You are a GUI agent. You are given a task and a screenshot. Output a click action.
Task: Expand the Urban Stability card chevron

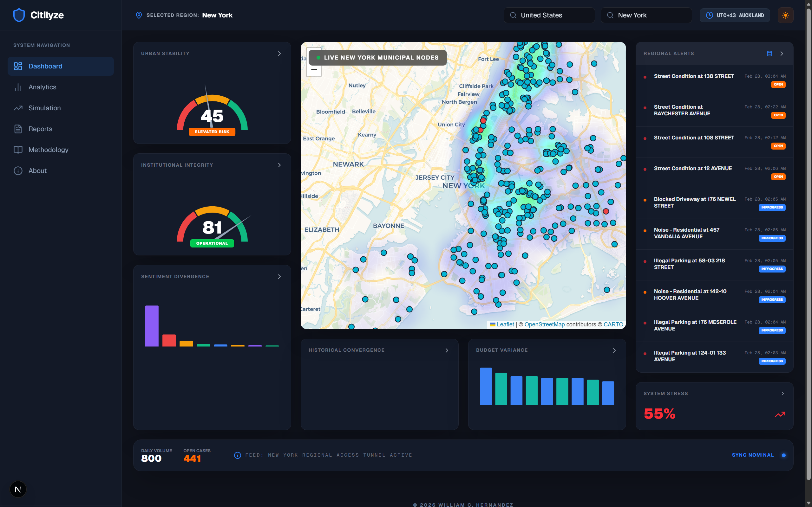coord(279,54)
